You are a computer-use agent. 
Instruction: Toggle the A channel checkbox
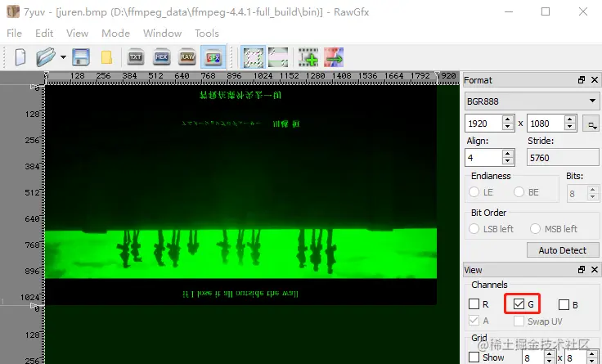coord(474,321)
